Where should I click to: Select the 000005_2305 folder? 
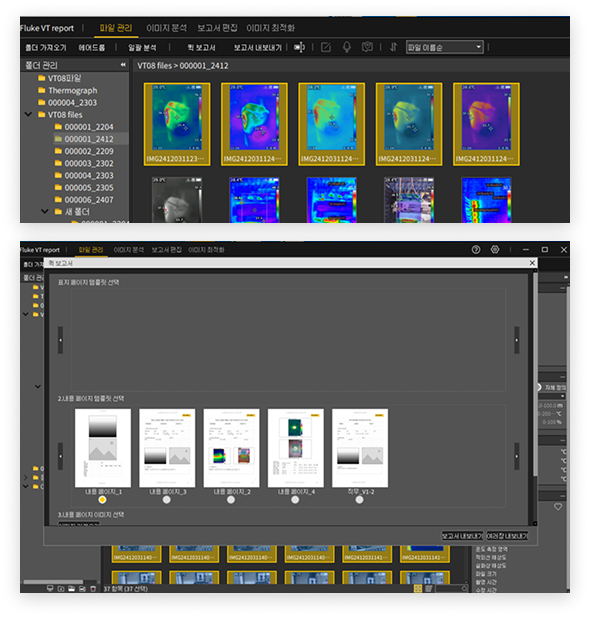[84, 188]
